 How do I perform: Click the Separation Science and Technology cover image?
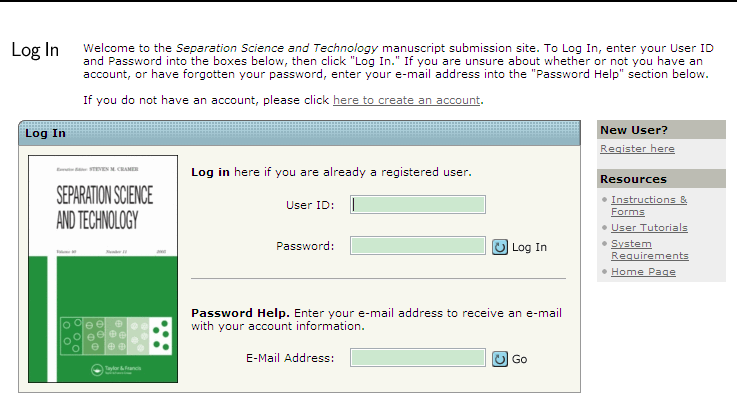coord(103,268)
